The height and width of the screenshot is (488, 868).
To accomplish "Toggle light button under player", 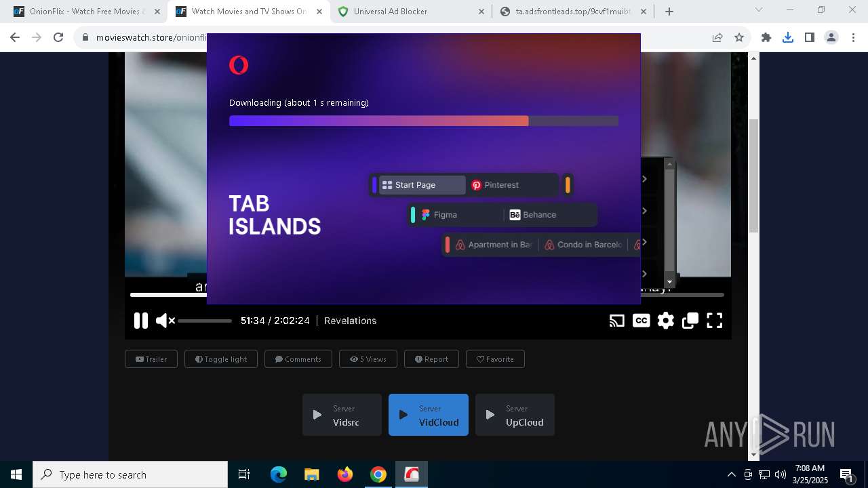I will point(221,359).
